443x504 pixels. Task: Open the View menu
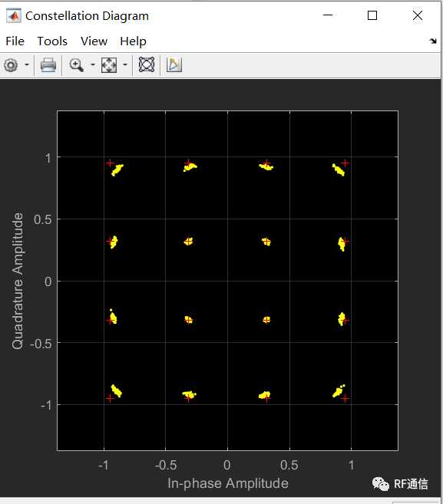point(94,41)
